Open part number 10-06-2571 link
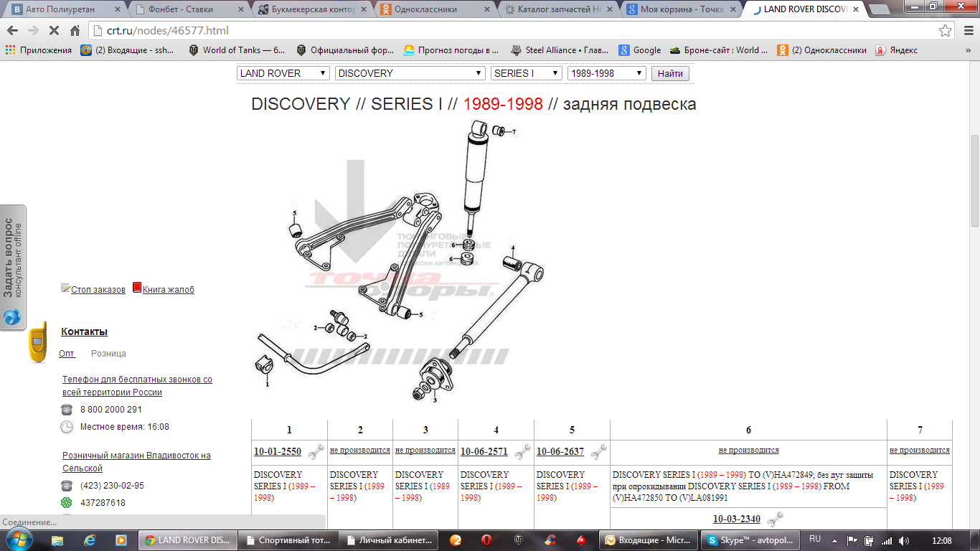Image resolution: width=980 pixels, height=551 pixels. pos(484,452)
